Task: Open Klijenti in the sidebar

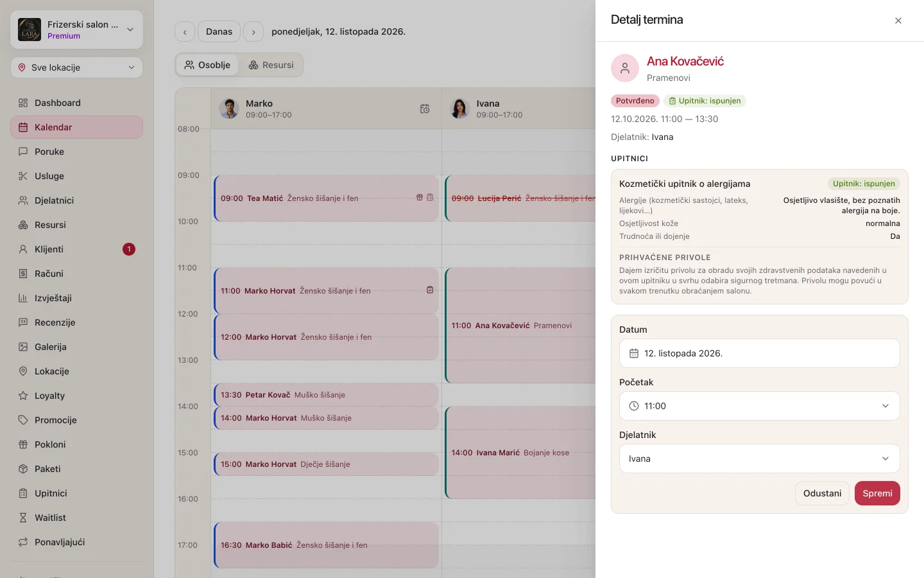Action: coord(76,249)
